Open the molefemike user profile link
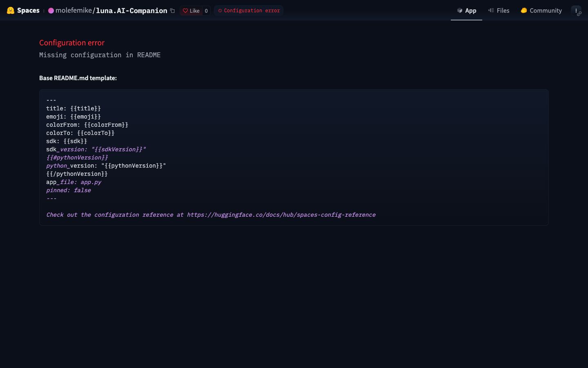 click(x=73, y=11)
